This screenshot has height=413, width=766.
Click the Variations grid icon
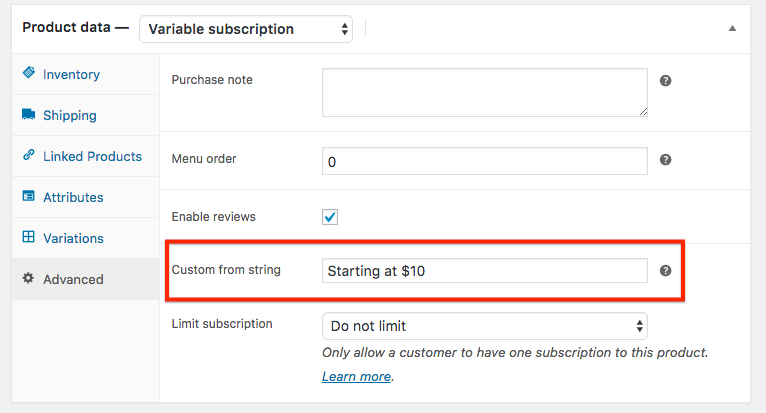29,237
